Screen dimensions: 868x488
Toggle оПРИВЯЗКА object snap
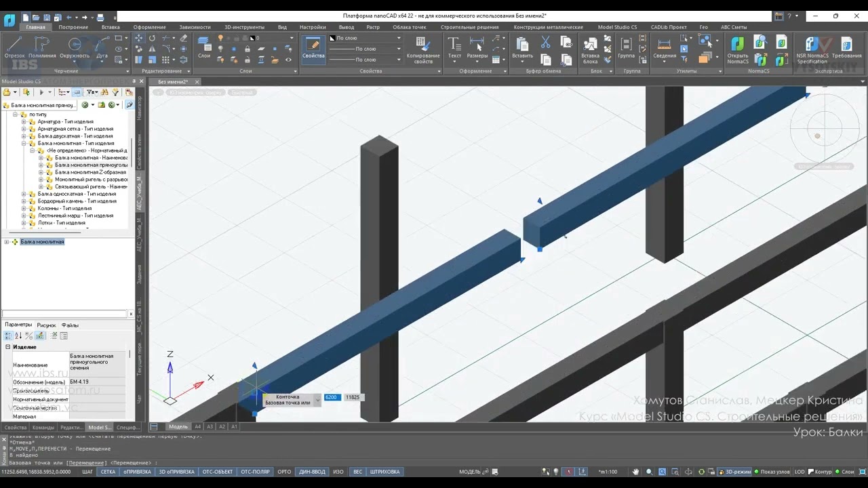(x=137, y=472)
